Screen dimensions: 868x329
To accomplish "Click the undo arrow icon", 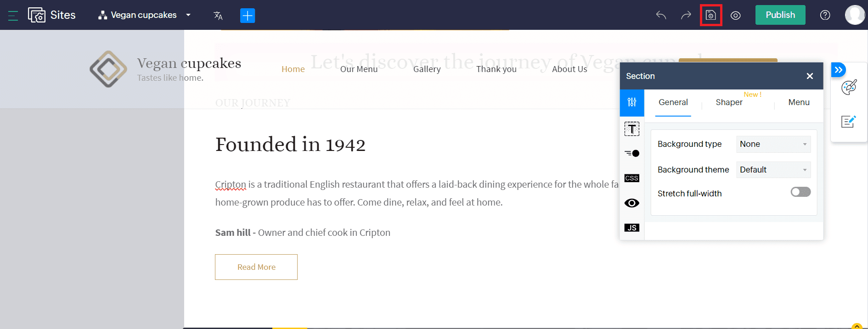I will click(x=661, y=15).
